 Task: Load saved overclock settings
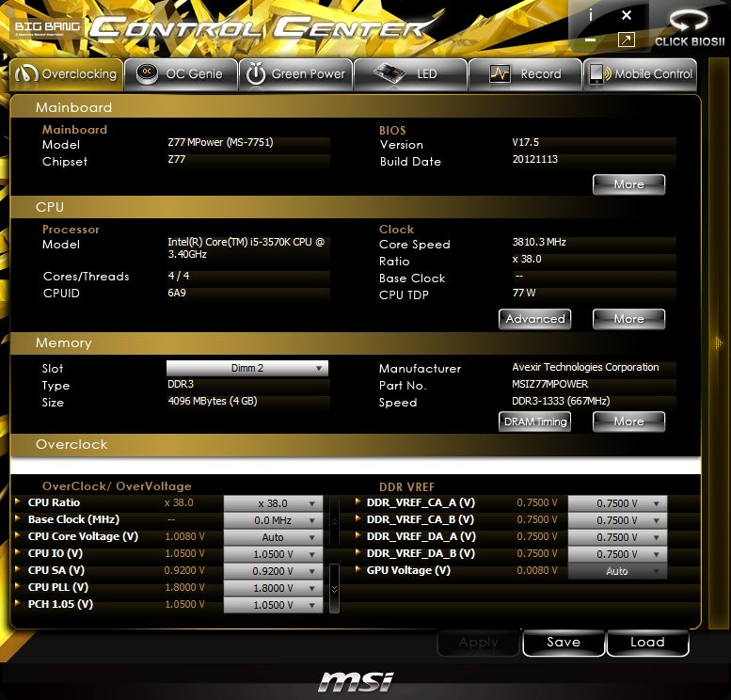(x=647, y=643)
